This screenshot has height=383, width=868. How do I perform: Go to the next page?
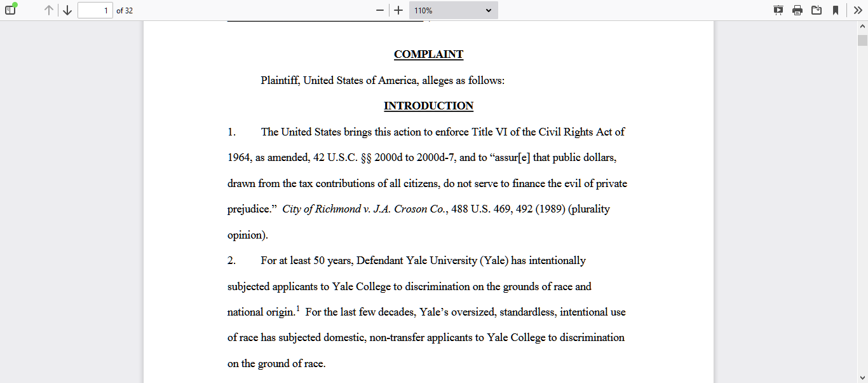(x=67, y=10)
